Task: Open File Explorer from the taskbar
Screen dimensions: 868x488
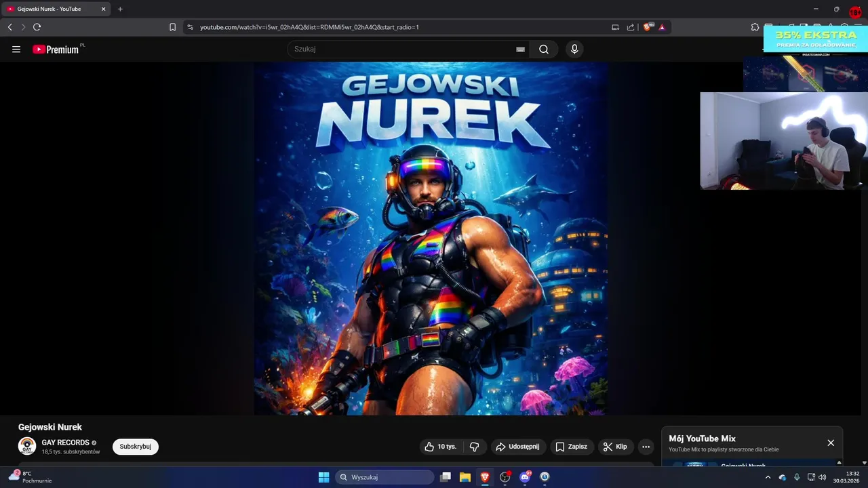Action: [x=465, y=477]
